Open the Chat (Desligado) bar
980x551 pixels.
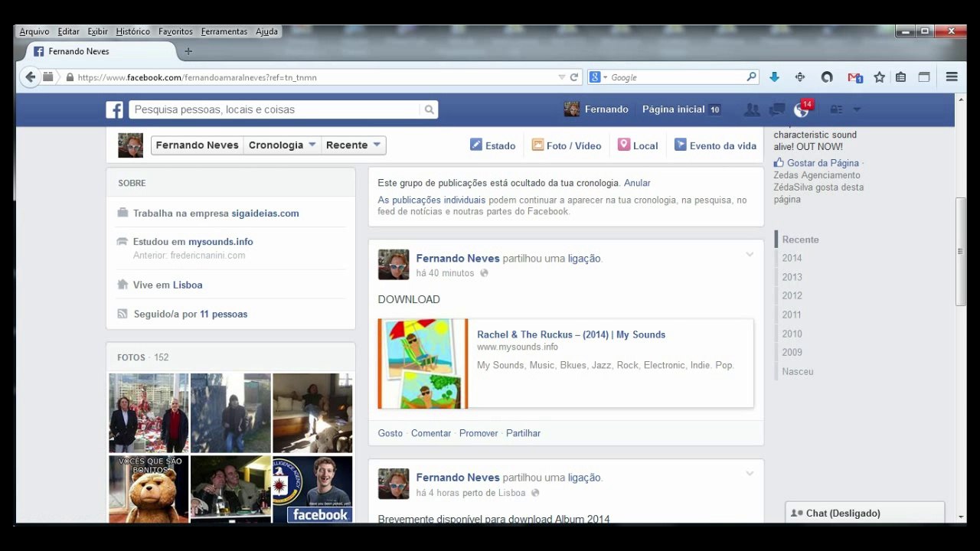(x=864, y=513)
